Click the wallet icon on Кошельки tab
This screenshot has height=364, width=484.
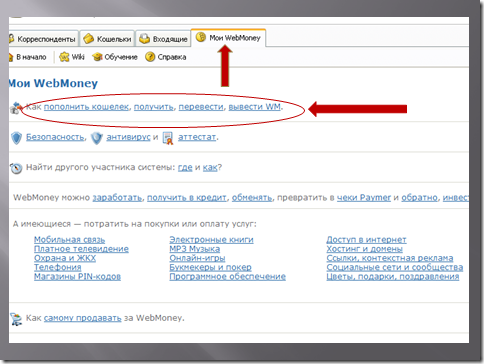point(88,39)
